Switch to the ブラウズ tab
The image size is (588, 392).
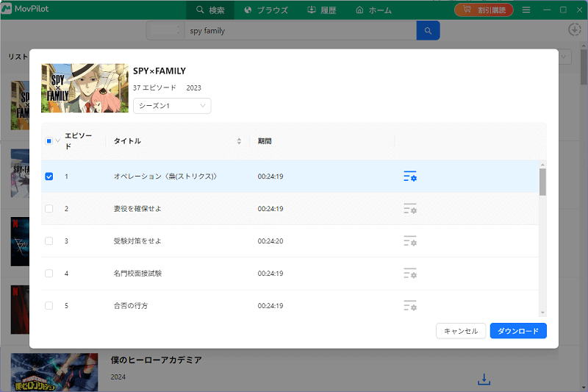(266, 10)
